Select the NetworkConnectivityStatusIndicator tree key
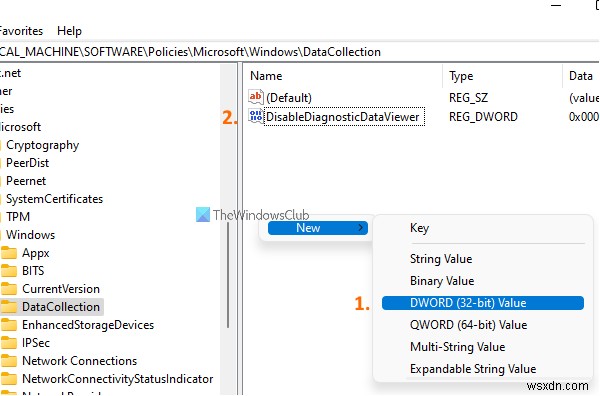The height and width of the screenshot is (396, 600). (x=117, y=379)
